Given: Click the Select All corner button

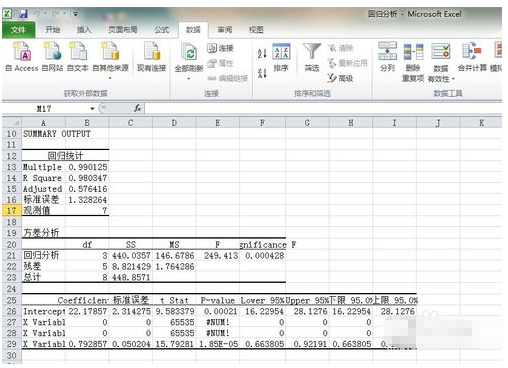Looking at the screenshot, I should click(x=12, y=123).
